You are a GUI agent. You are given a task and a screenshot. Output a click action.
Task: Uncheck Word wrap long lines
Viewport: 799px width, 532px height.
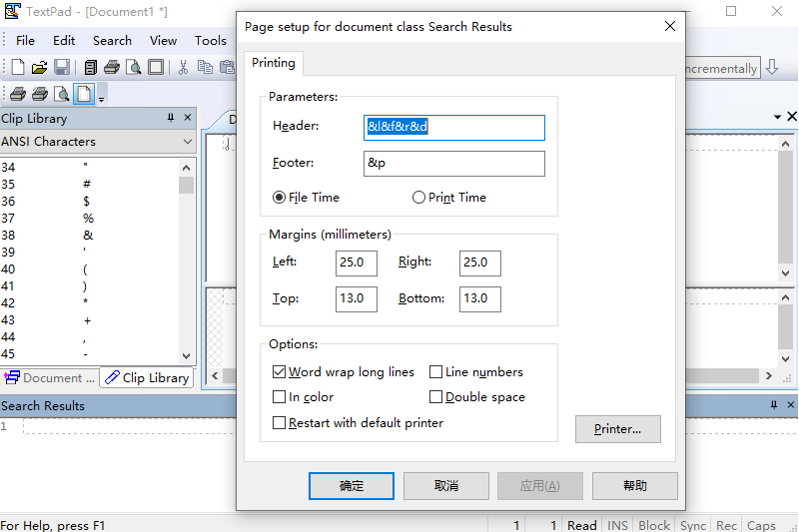[280, 372]
